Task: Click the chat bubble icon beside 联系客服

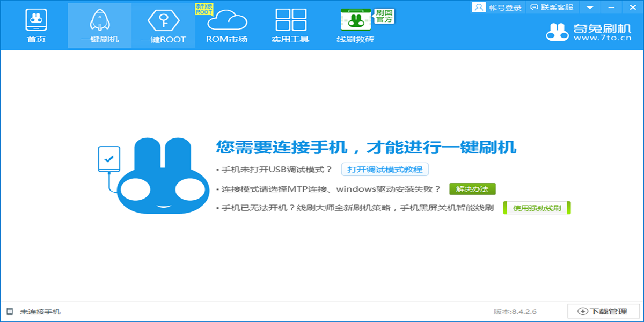Action: click(533, 8)
